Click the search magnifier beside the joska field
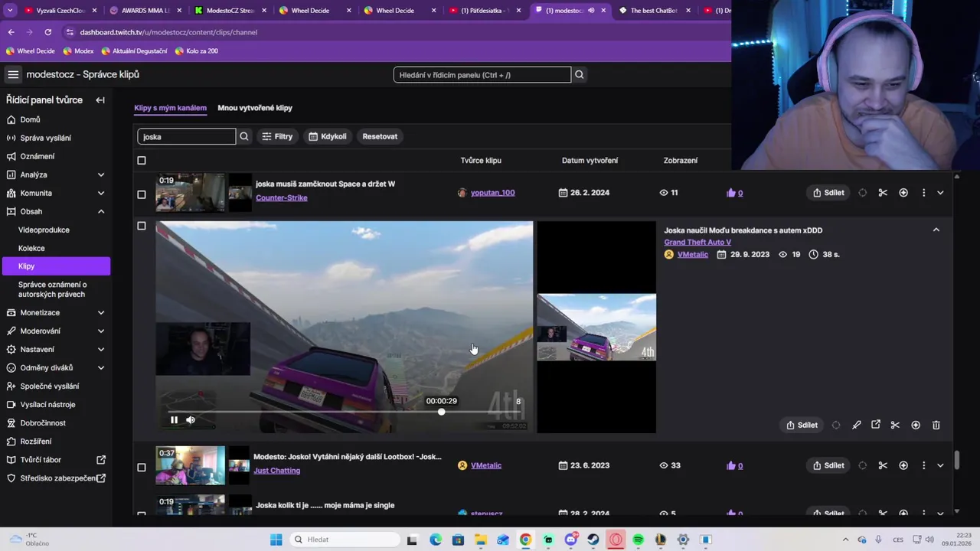The width and height of the screenshot is (980, 551). click(244, 136)
